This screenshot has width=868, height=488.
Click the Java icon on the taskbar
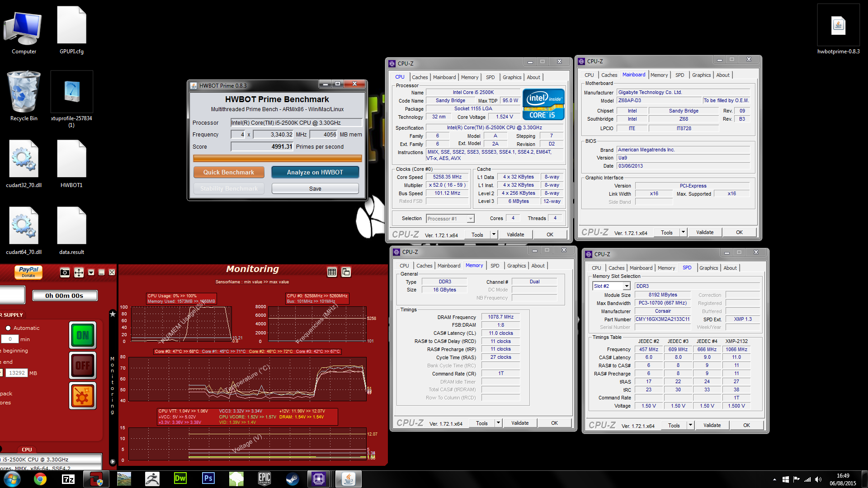[349, 479]
